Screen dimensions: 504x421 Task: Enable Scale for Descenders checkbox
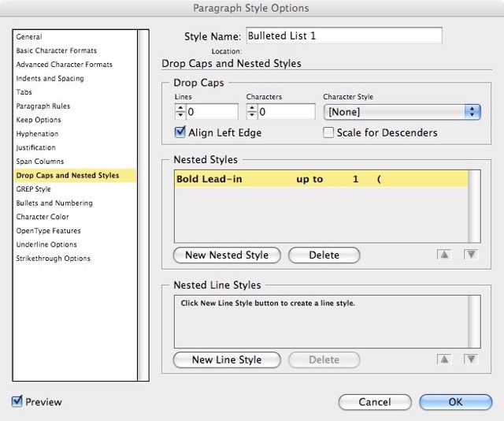coord(328,132)
